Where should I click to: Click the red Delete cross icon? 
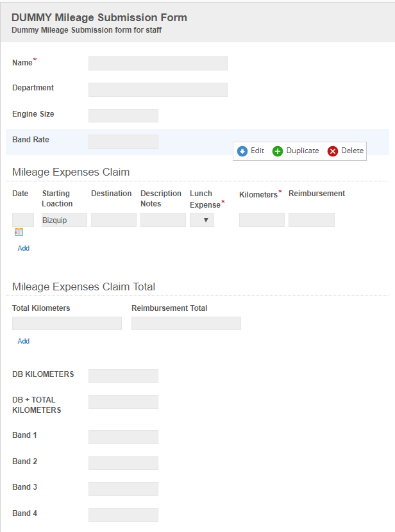point(333,151)
